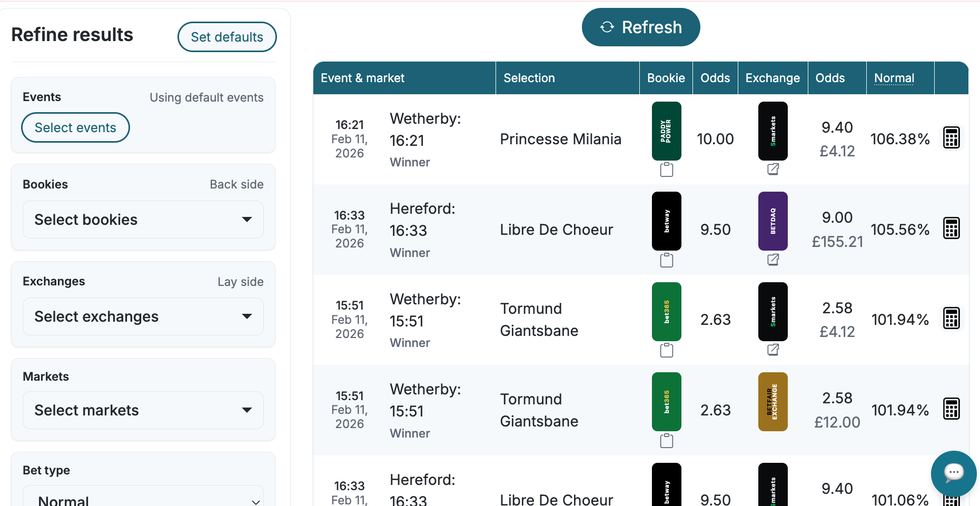Open external link under Betdaq logo
Screen dimensions: 980x506
(773, 260)
